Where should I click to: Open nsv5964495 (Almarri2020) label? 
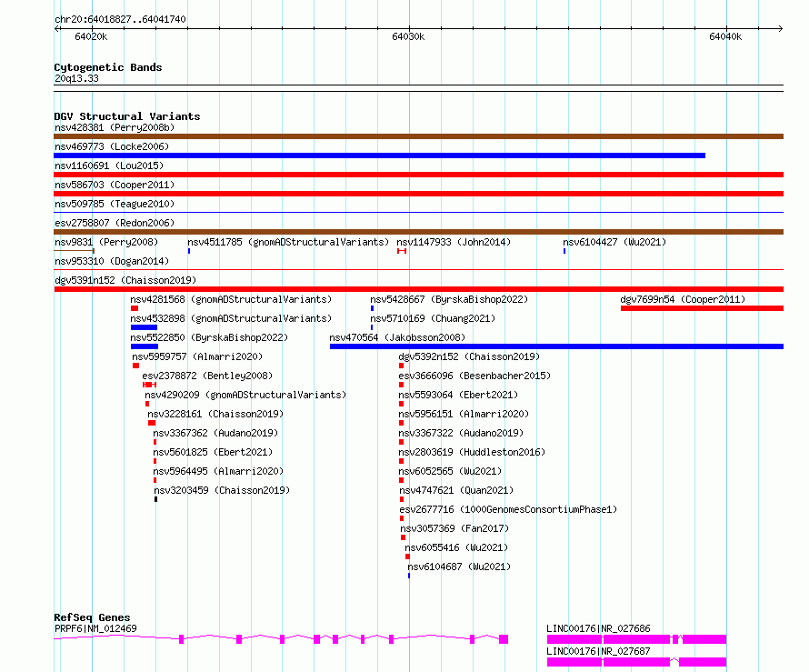click(218, 471)
